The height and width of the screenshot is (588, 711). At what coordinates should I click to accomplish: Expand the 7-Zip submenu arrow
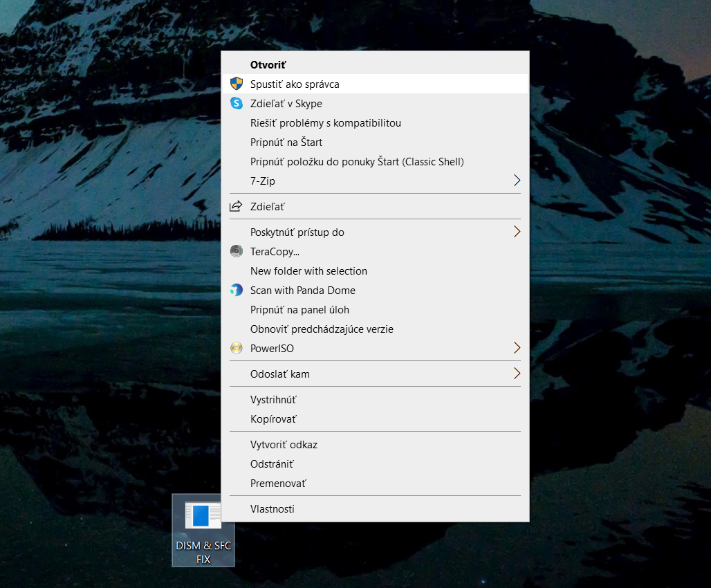tap(516, 181)
